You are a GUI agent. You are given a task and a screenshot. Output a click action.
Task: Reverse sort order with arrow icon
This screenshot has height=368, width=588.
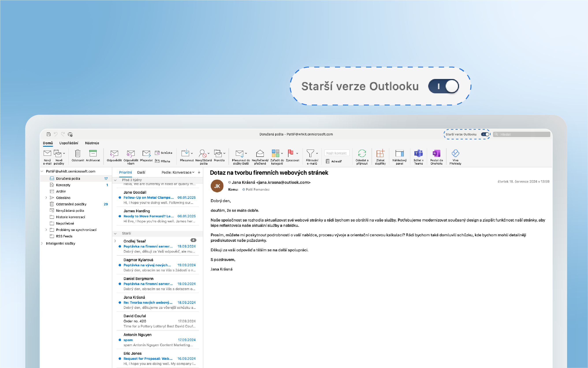tap(199, 172)
